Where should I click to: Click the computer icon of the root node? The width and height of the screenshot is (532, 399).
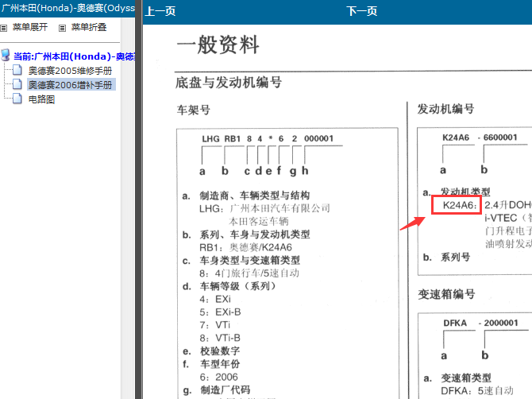[6, 56]
